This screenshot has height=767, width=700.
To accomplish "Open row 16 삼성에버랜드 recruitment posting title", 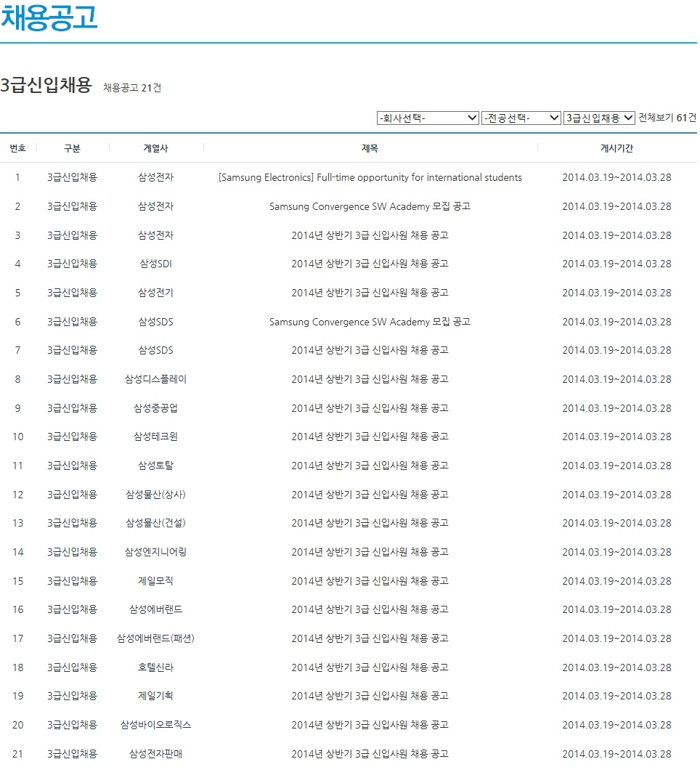I will (370, 609).
